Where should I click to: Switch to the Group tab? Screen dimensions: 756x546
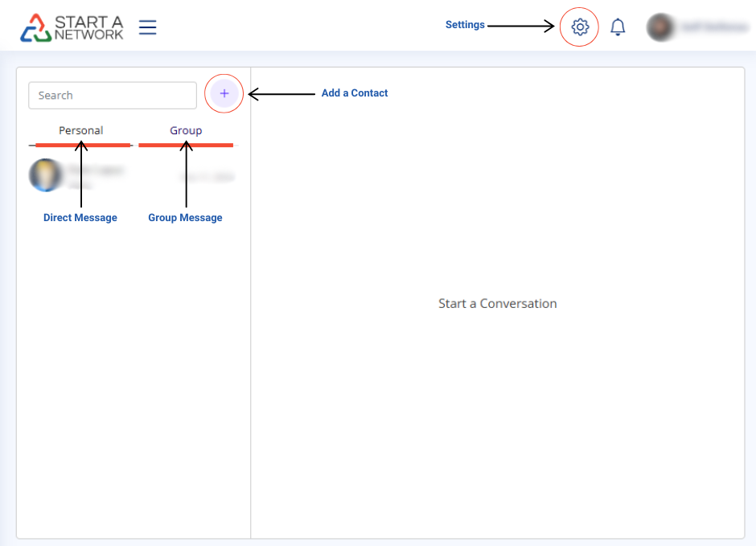(x=186, y=130)
